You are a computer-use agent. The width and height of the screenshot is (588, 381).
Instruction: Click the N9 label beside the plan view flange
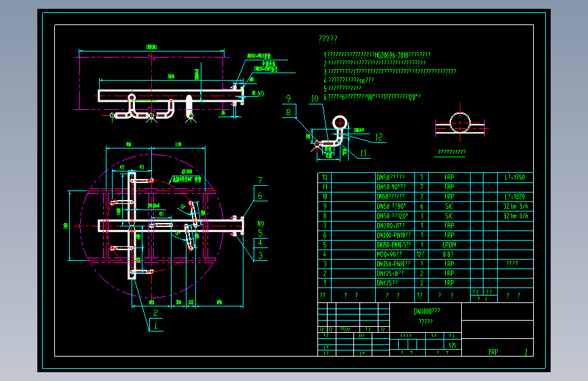click(x=260, y=224)
